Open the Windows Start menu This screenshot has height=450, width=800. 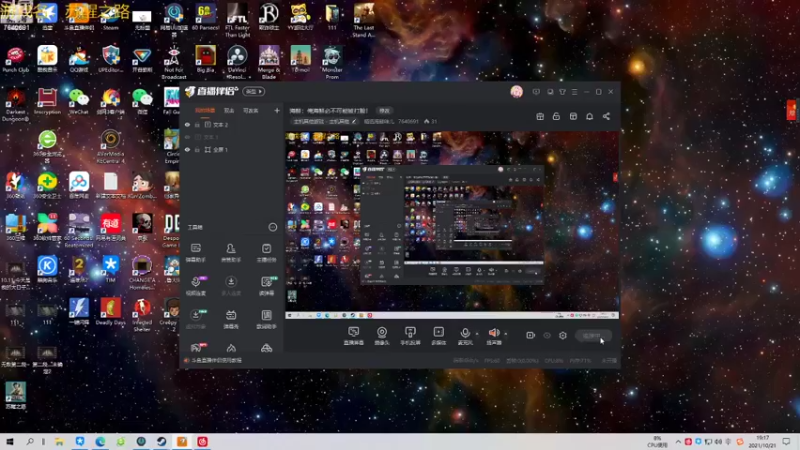[9, 442]
